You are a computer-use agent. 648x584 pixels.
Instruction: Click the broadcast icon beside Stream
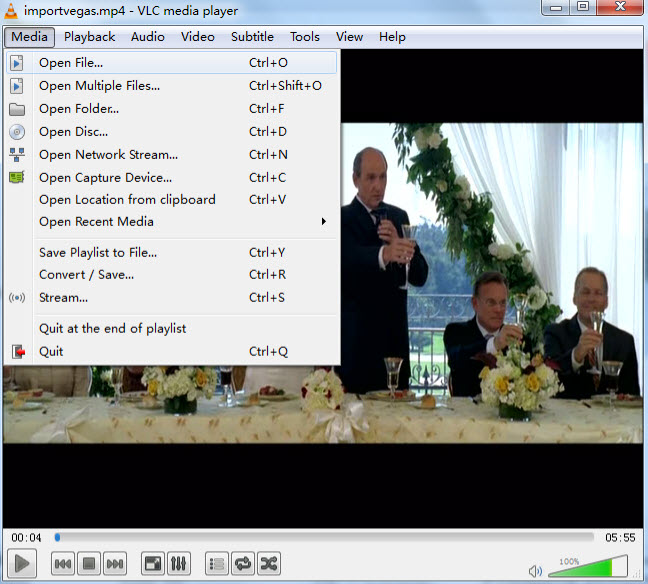(17, 298)
